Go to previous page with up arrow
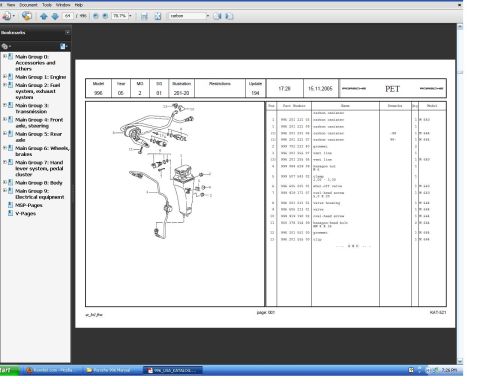480x384 pixels. pos(44,16)
